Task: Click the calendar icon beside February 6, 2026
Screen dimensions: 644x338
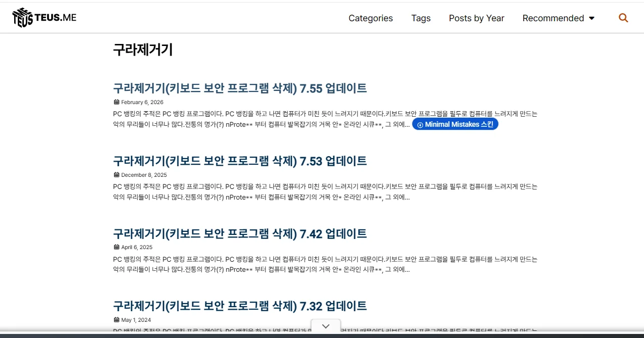Action: 116,102
